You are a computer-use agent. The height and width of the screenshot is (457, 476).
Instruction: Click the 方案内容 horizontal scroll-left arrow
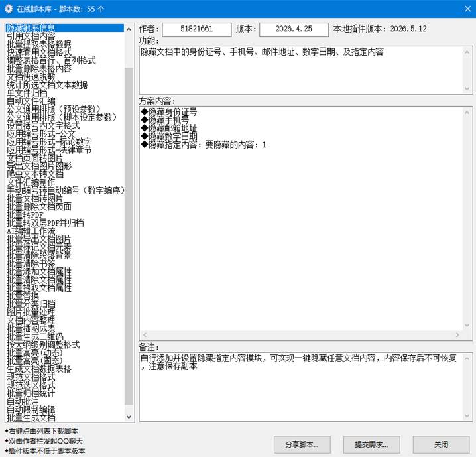(145, 335)
